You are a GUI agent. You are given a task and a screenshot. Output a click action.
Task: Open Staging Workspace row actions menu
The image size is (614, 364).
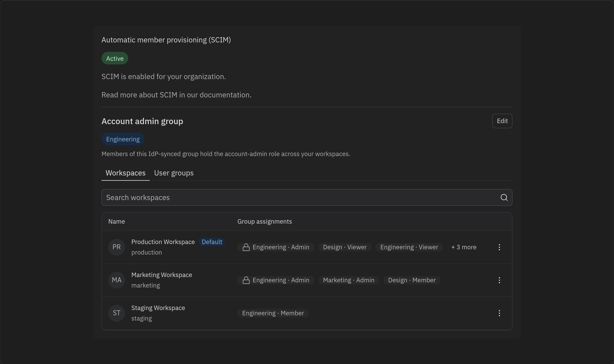coord(499,313)
